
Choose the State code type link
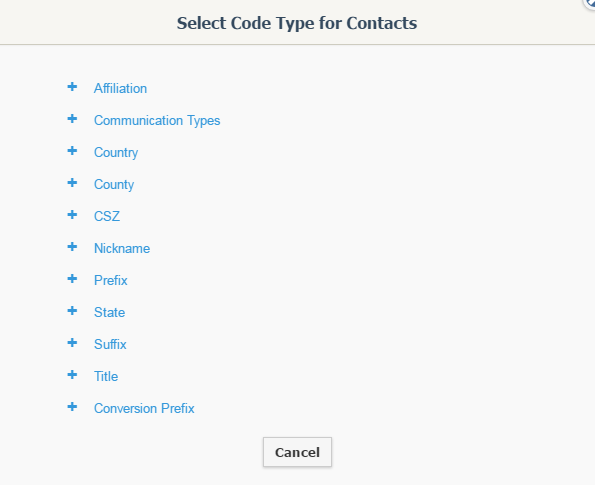(x=109, y=312)
